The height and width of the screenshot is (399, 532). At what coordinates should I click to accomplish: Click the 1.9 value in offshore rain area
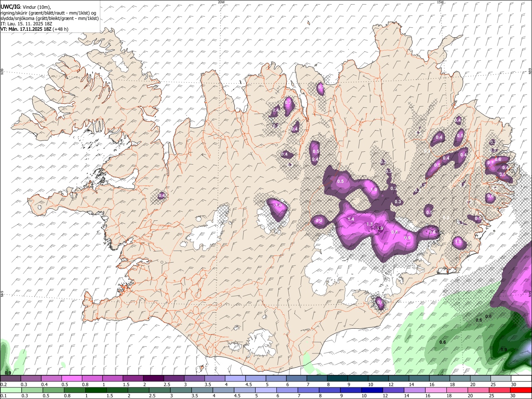[x=504, y=350]
